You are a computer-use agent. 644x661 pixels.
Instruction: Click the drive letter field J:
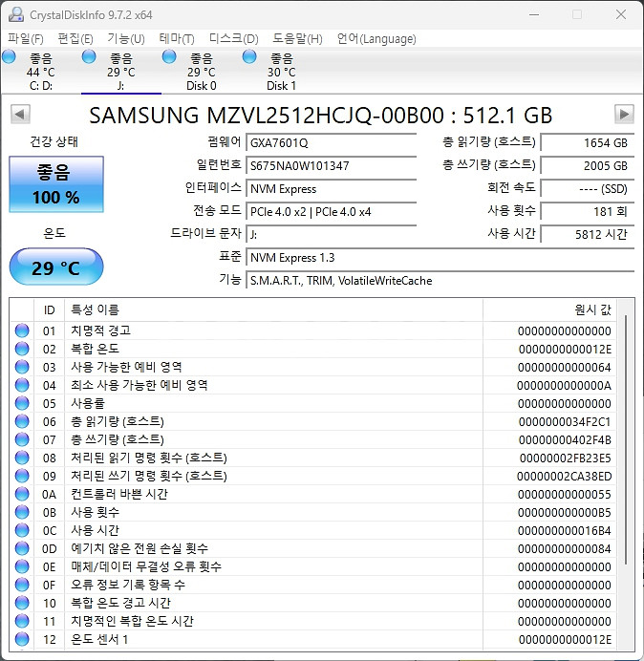331,234
